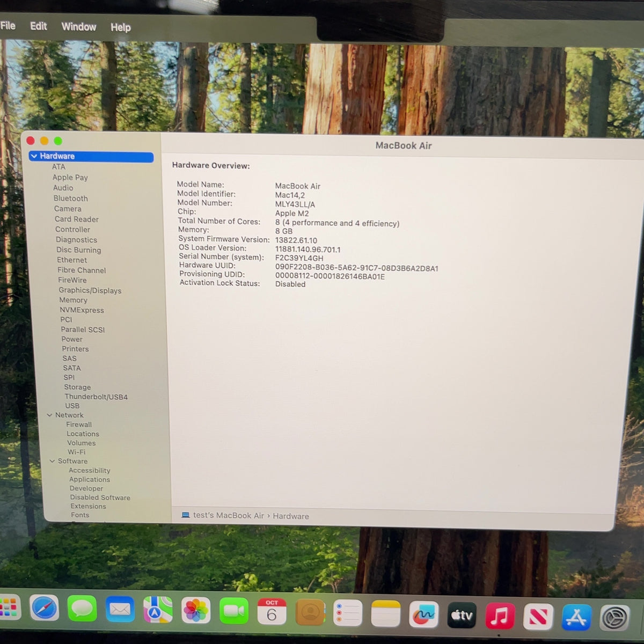Open Photos app in the Dock
Image resolution: width=644 pixels, height=644 pixels.
(x=196, y=611)
